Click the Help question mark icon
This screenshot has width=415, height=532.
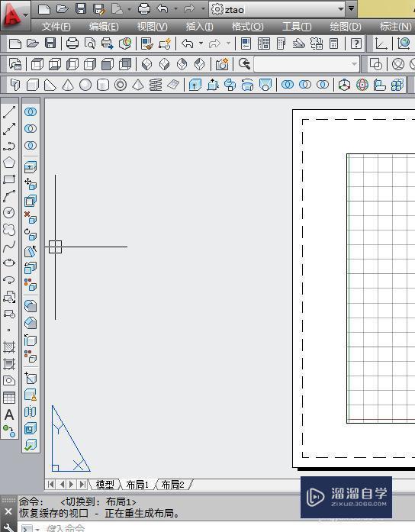click(x=355, y=44)
